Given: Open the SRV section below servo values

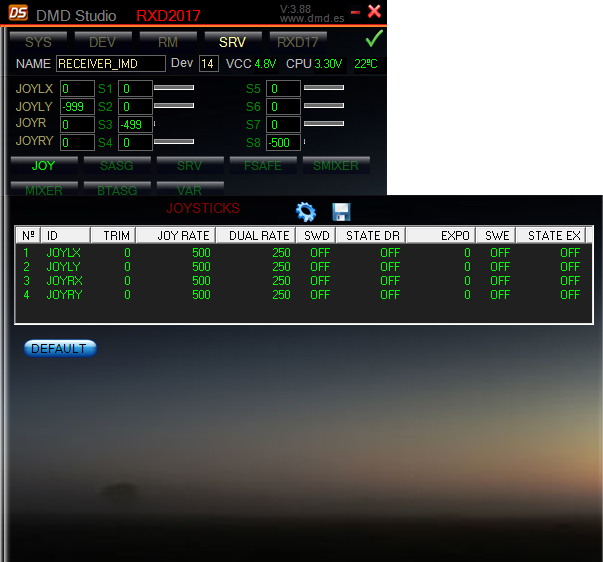Looking at the screenshot, I should [x=190, y=165].
